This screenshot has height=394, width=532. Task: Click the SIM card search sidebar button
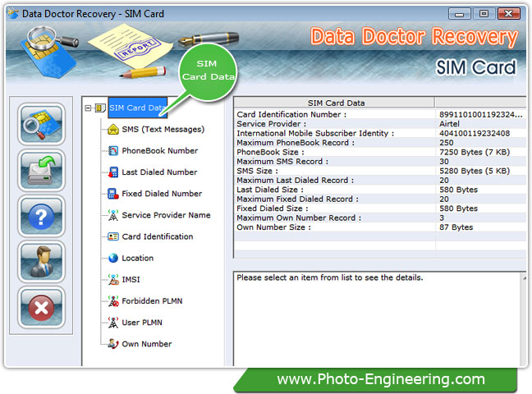pos(41,125)
